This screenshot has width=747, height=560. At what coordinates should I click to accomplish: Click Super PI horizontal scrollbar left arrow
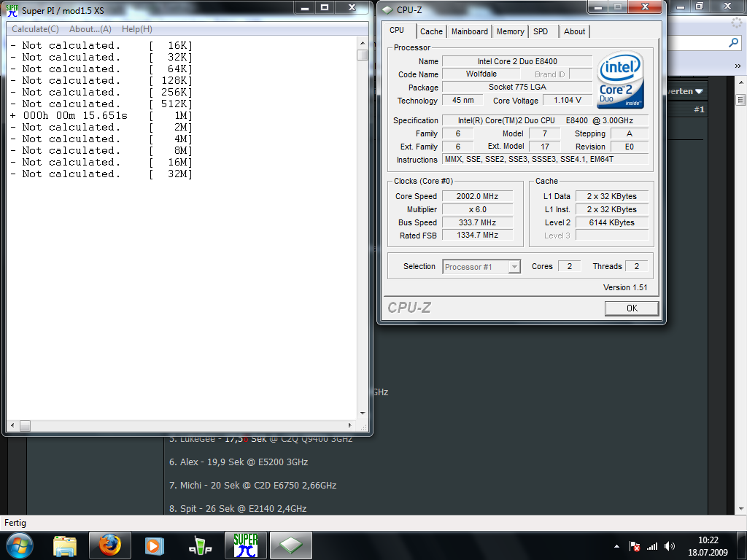click(x=12, y=426)
